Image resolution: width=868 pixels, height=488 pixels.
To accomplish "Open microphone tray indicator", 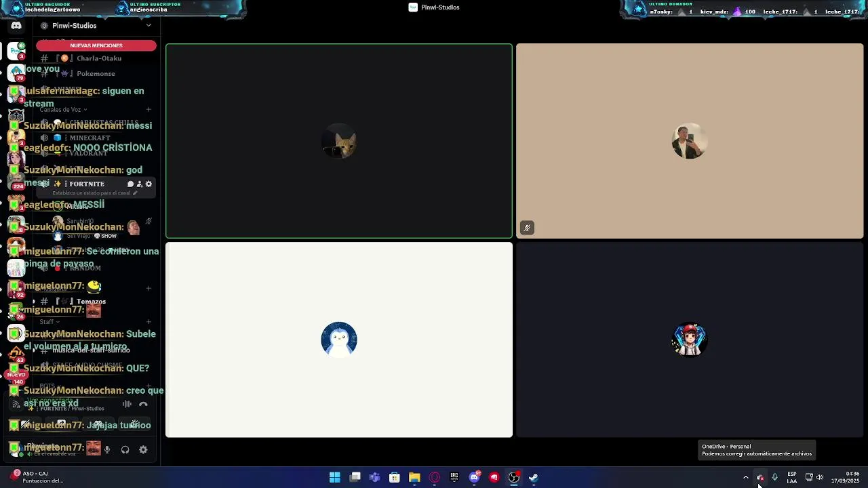I will pyautogui.click(x=774, y=478).
